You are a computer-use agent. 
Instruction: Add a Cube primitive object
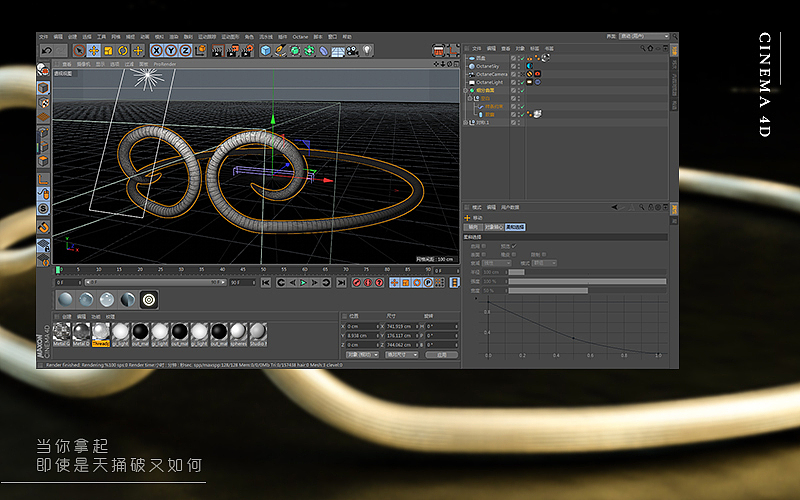click(265, 51)
